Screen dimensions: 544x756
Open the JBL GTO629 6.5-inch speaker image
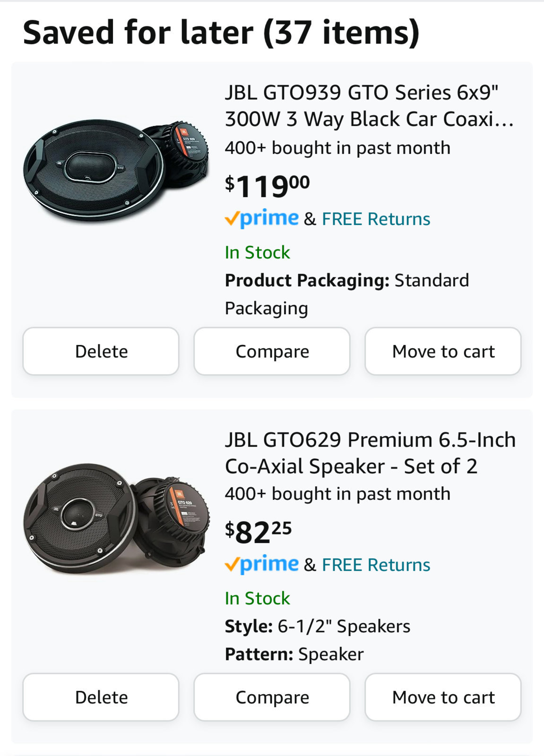[116, 518]
